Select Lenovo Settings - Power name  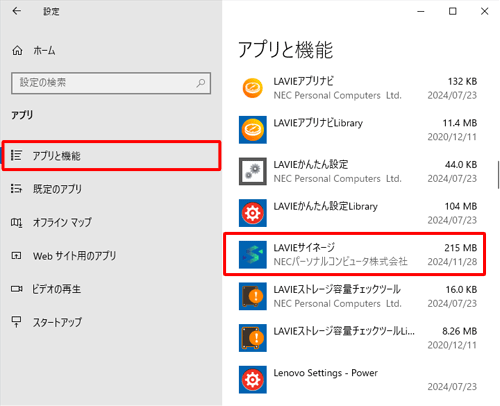coord(325,373)
